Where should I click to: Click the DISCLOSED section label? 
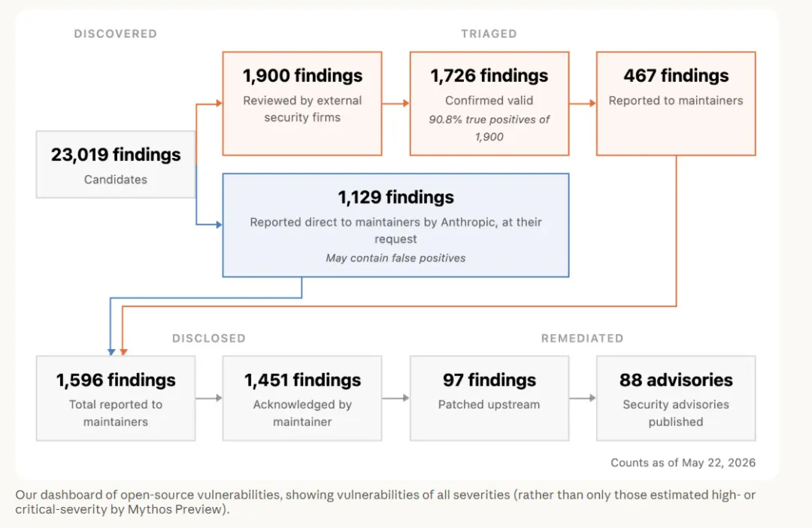[x=209, y=338]
